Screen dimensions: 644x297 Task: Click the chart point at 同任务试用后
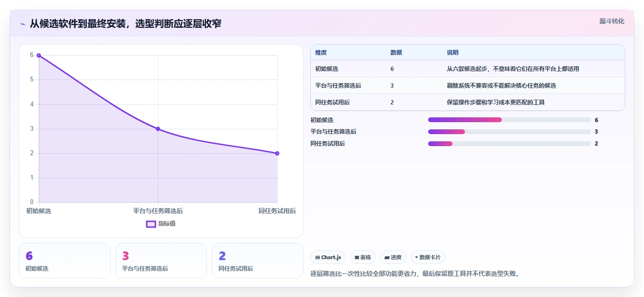tap(277, 153)
